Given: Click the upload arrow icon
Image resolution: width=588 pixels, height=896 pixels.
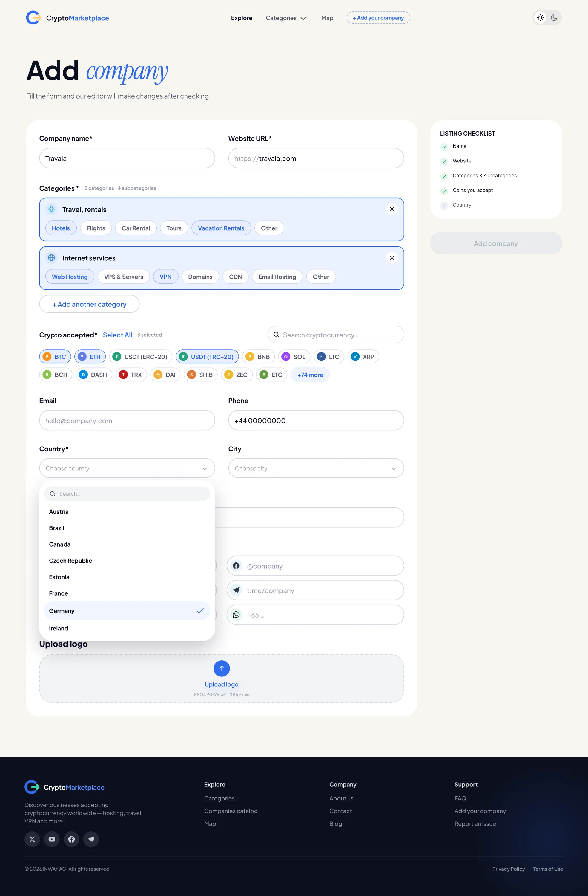Looking at the screenshot, I should 221,668.
